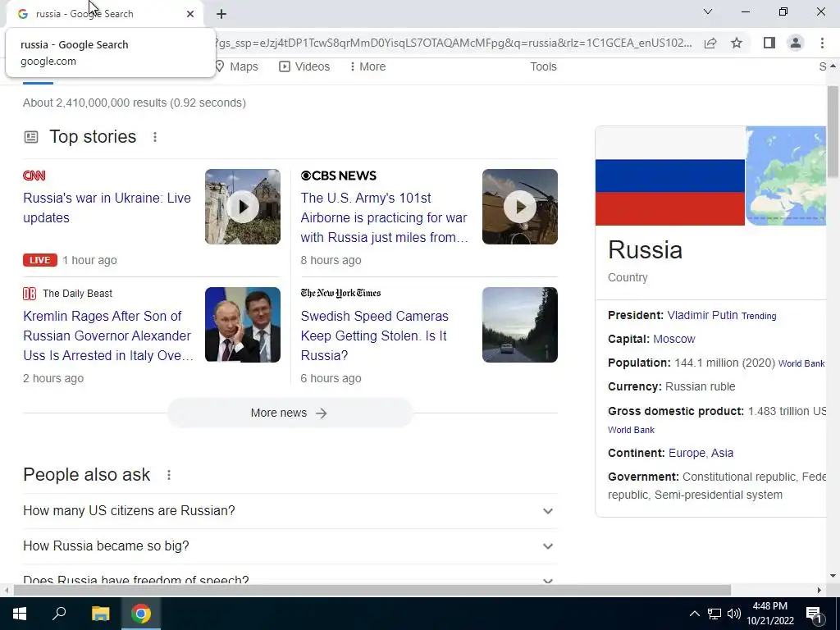Bookmark this page with the star icon
This screenshot has height=630, width=840.
pos(737,43)
